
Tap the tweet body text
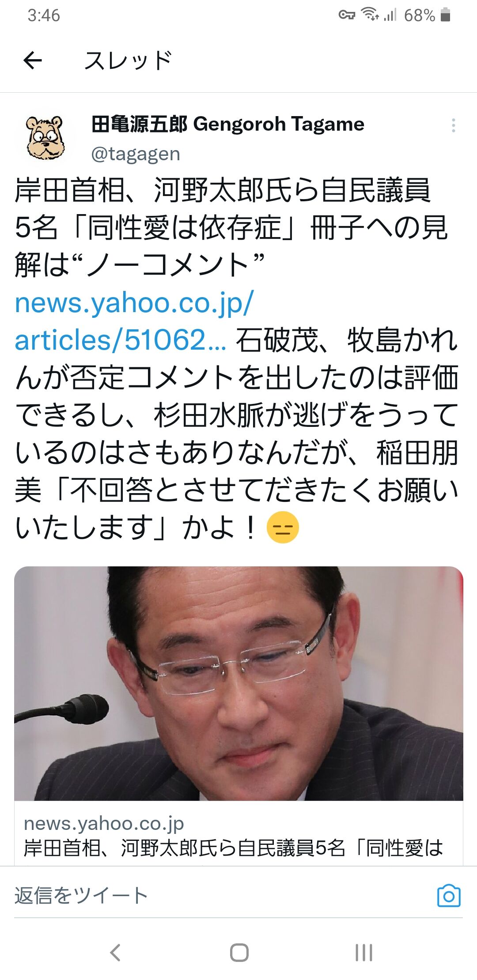point(237,359)
